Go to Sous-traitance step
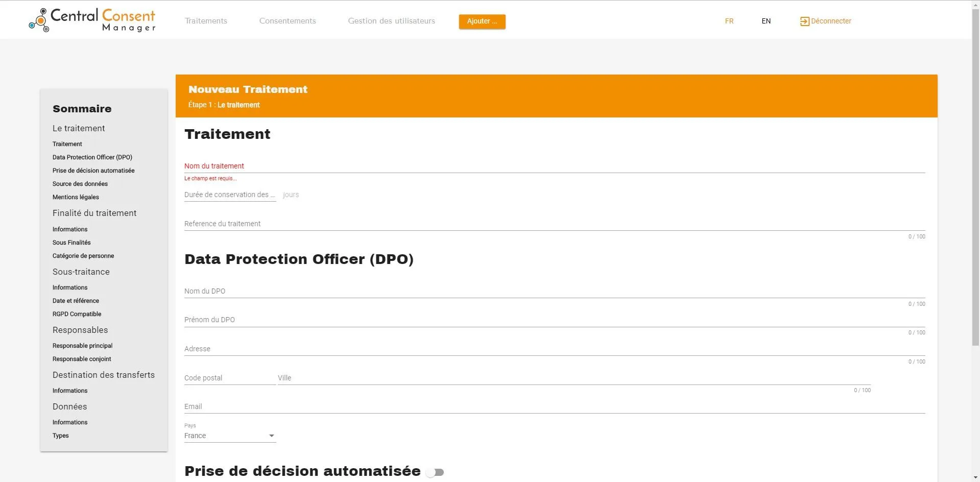Image resolution: width=980 pixels, height=482 pixels. pos(81,272)
